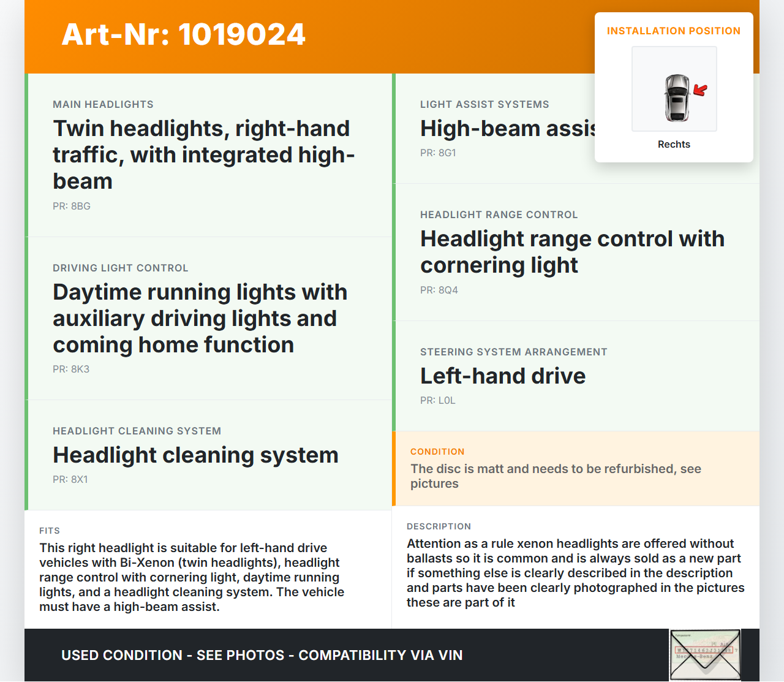The image size is (784, 682).
Task: Click PR code 8BG
Action: click(72, 206)
